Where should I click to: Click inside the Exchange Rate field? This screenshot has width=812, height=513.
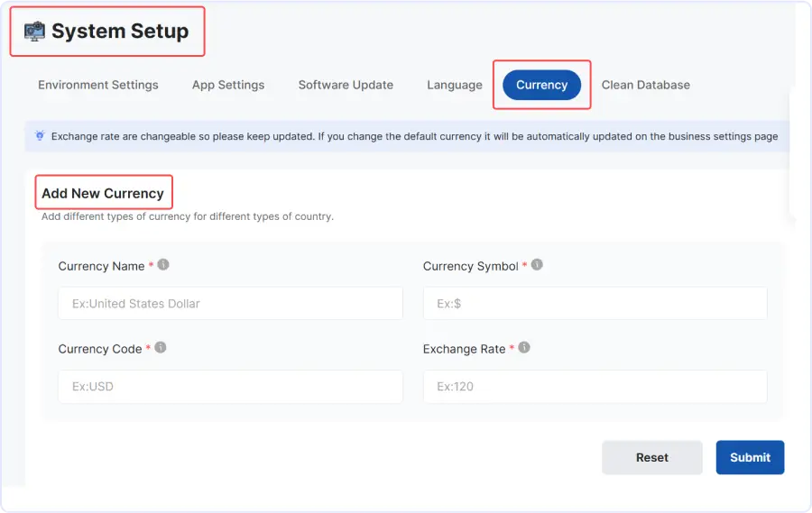coord(595,387)
